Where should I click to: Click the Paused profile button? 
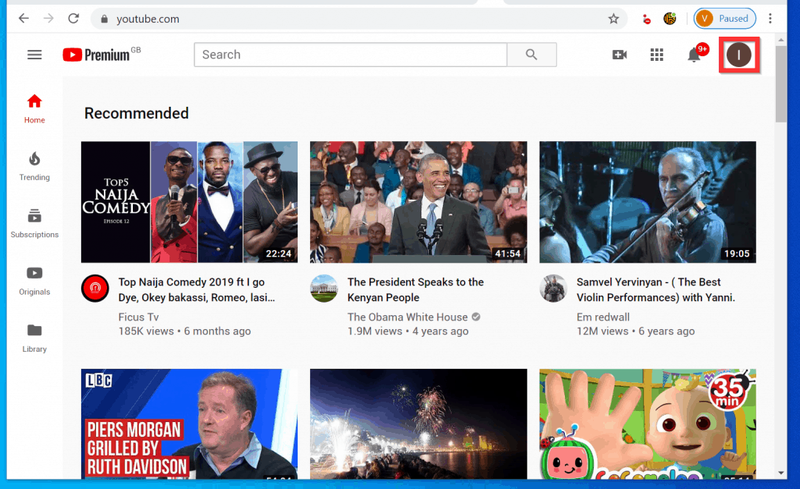tap(724, 18)
